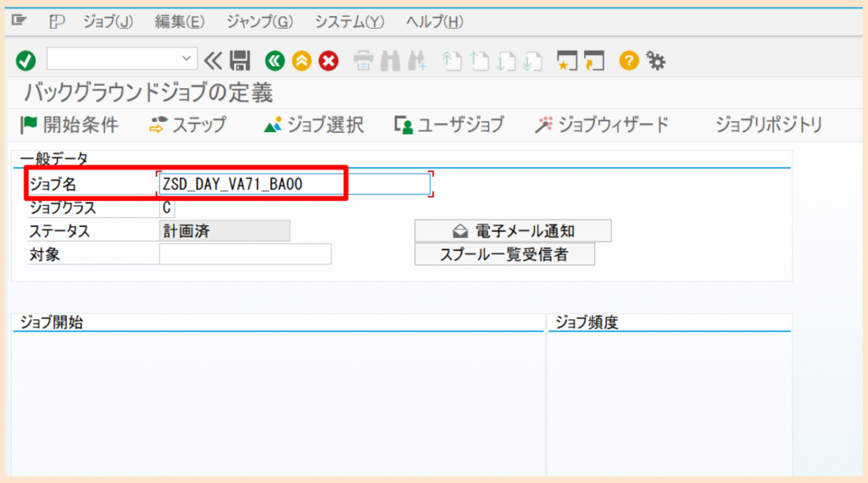Click the ジョブ名 label

pyautogui.click(x=53, y=184)
